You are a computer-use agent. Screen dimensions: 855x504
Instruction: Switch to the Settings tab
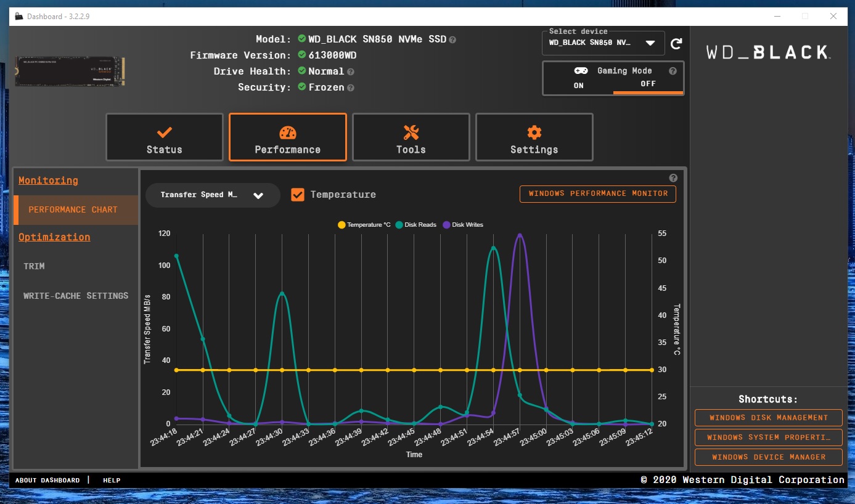tap(534, 137)
